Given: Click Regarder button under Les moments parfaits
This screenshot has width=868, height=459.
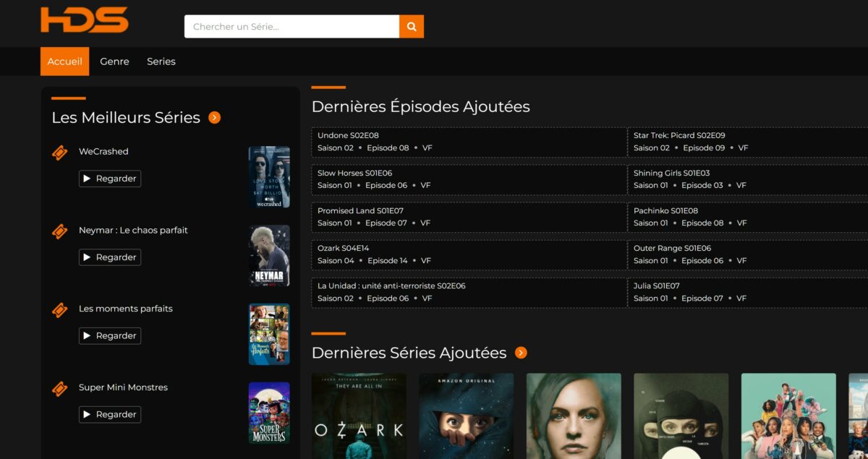Looking at the screenshot, I should pos(110,335).
